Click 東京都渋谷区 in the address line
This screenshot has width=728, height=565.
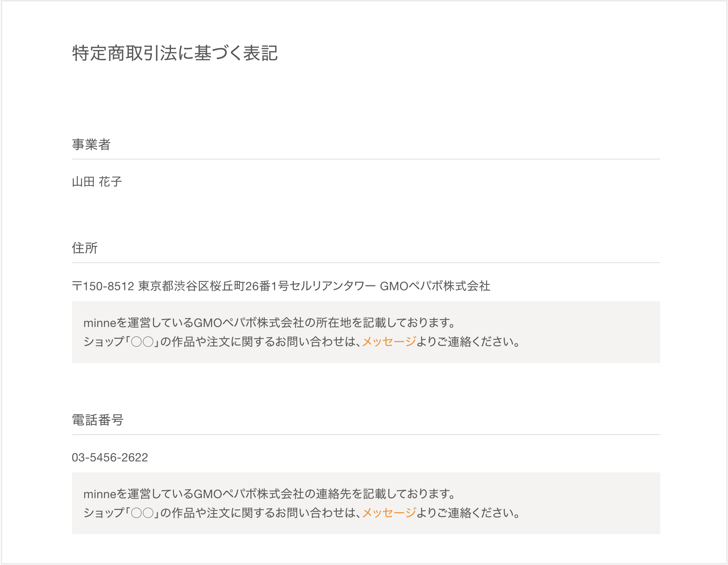point(174,286)
